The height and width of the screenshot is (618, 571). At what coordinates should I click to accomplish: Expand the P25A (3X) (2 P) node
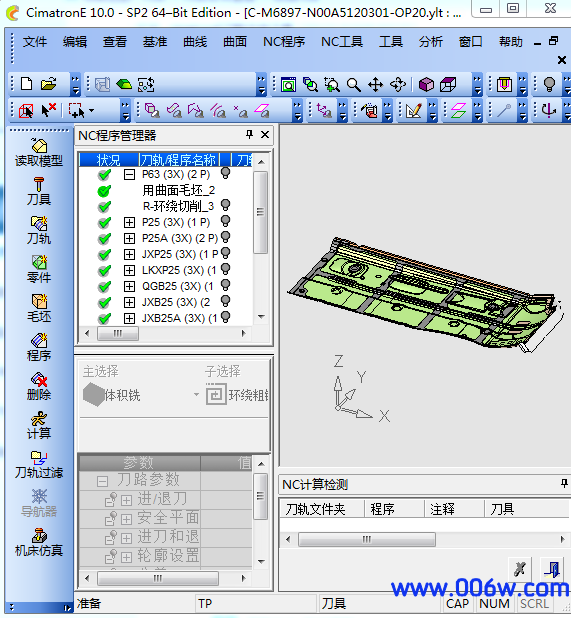pos(129,238)
